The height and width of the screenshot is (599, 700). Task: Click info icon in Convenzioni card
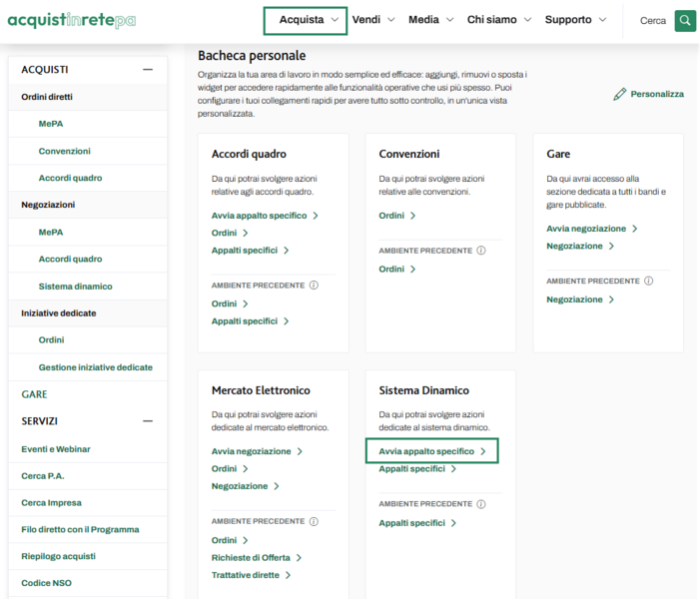[481, 250]
